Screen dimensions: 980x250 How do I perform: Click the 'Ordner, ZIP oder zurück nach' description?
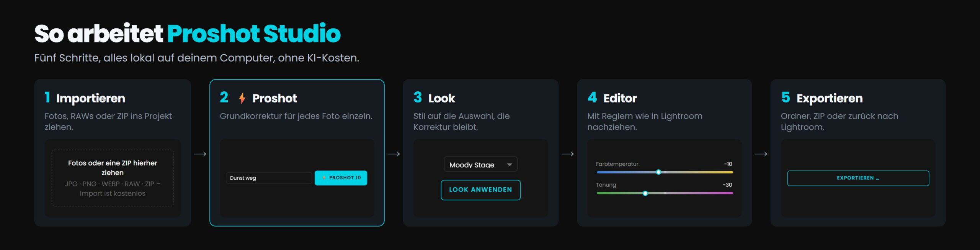click(839, 121)
